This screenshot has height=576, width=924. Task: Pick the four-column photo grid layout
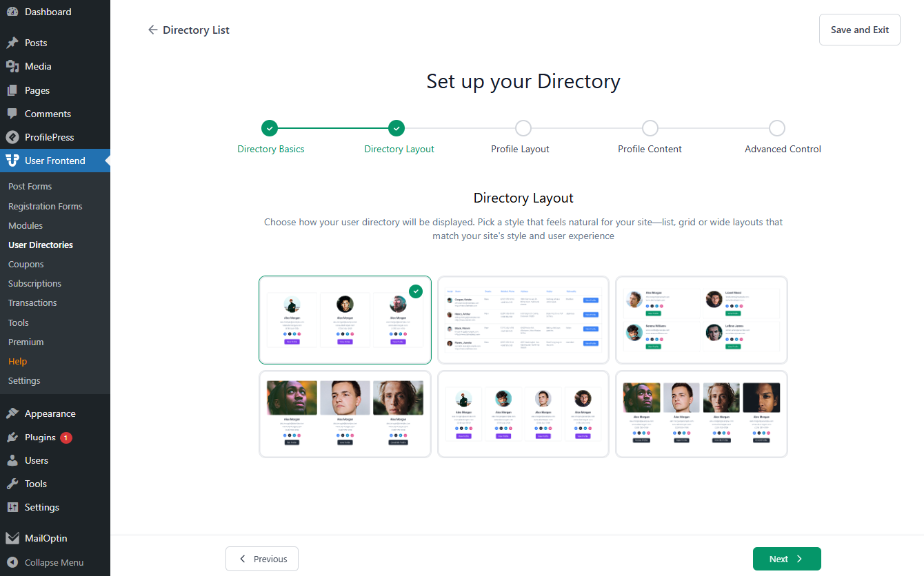point(701,414)
